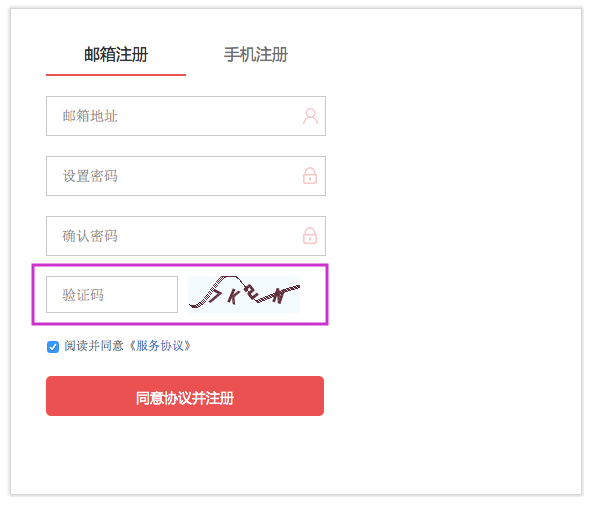Toggle agreement via the 阅读并同意 label text

[94, 346]
